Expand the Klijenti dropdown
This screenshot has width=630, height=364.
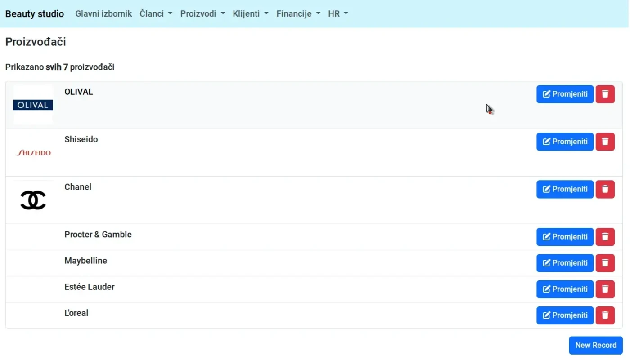[x=250, y=14]
